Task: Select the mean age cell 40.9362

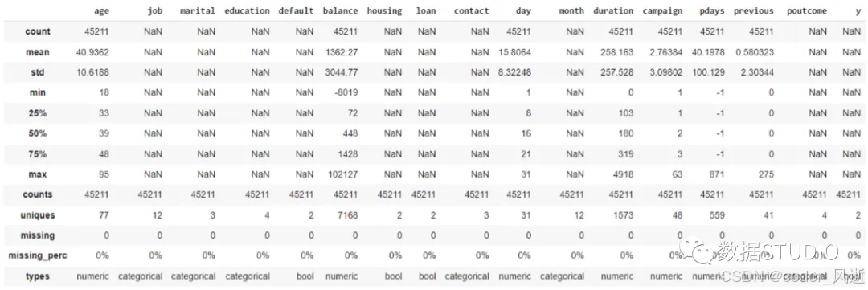Action: [x=92, y=52]
